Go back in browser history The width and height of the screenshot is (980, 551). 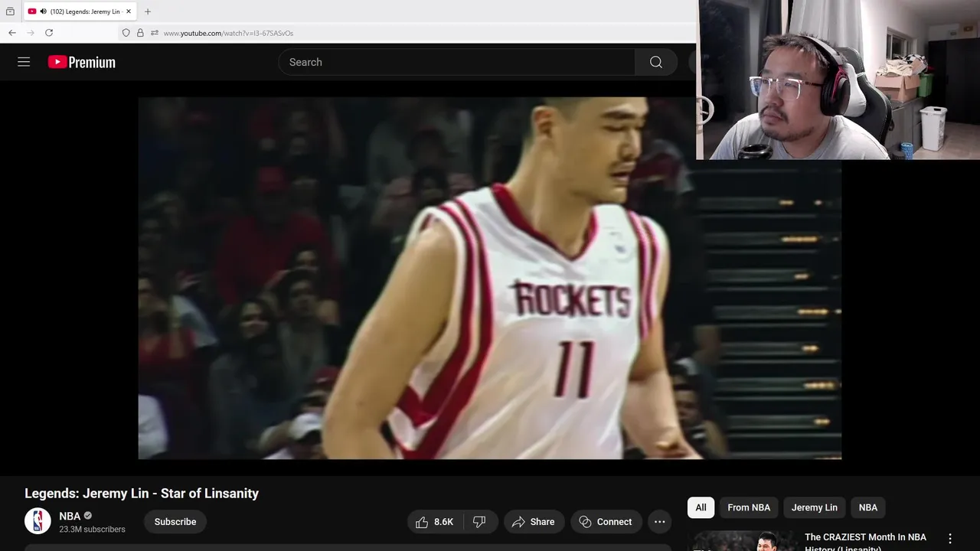point(12,33)
